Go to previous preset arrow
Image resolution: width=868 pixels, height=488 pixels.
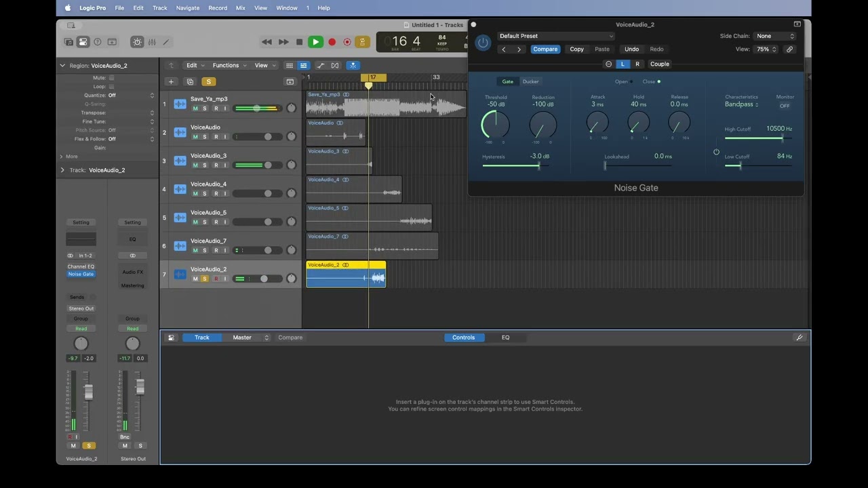click(503, 49)
